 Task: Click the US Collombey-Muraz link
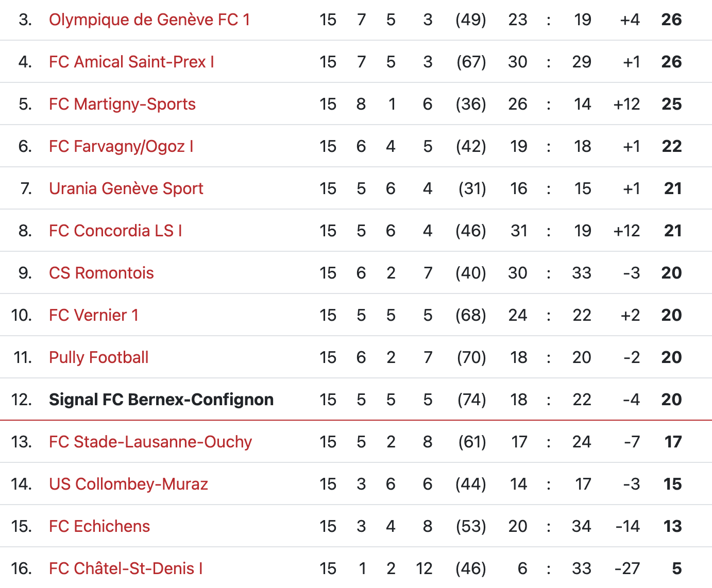click(129, 484)
